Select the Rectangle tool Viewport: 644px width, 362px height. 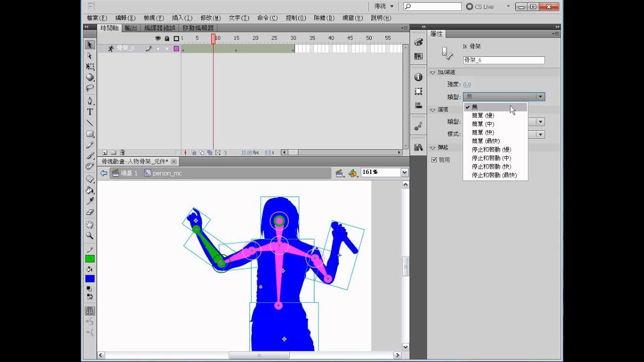coord(90,134)
